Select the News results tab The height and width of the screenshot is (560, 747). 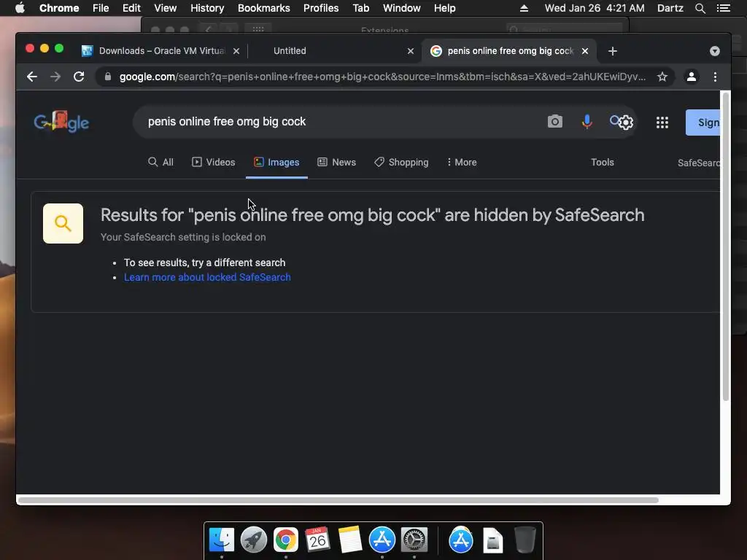tap(337, 163)
